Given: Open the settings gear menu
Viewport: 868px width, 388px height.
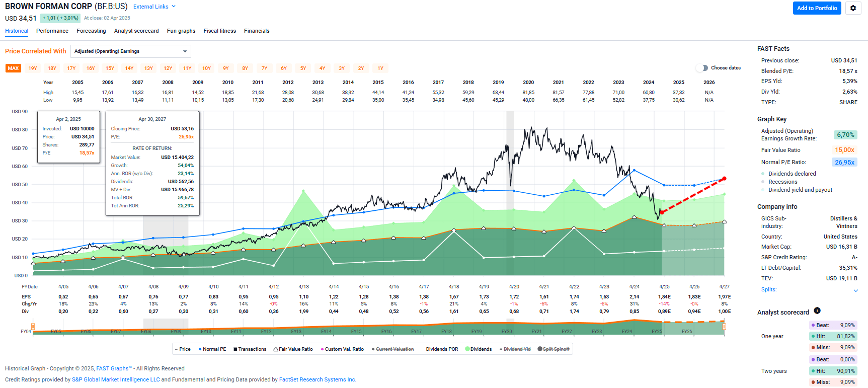Looking at the screenshot, I should point(853,8).
